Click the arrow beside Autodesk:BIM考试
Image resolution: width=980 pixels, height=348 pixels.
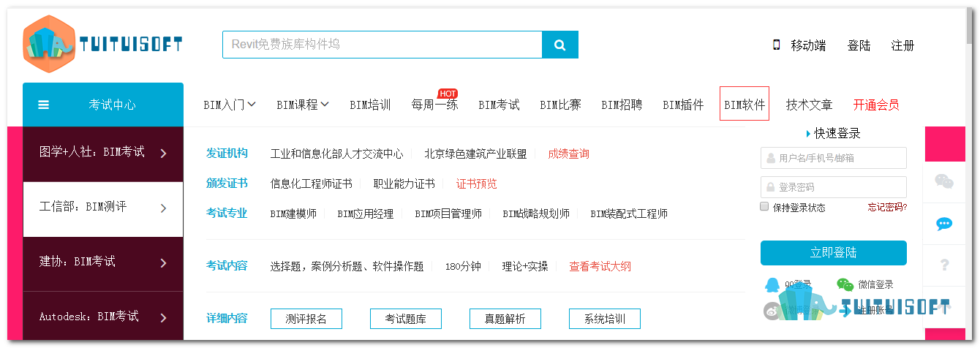[x=163, y=318]
